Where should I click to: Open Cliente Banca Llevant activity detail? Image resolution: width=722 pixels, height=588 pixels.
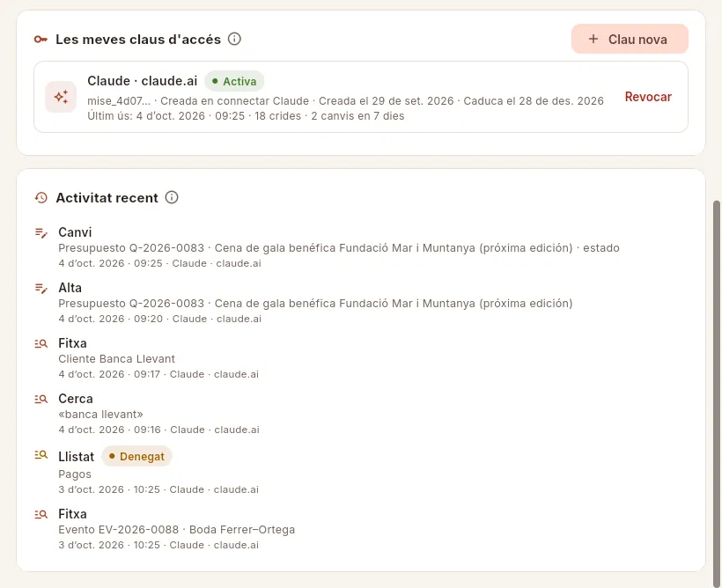click(116, 358)
